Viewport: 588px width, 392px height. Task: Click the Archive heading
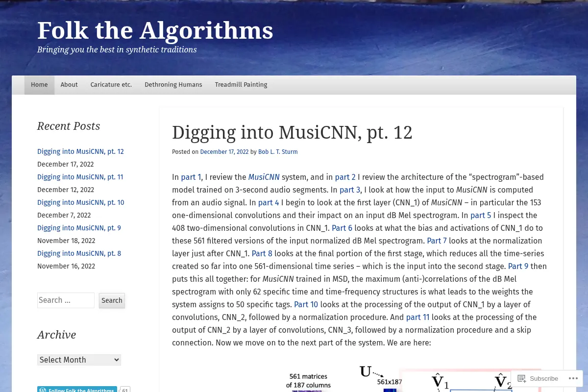[57, 335]
